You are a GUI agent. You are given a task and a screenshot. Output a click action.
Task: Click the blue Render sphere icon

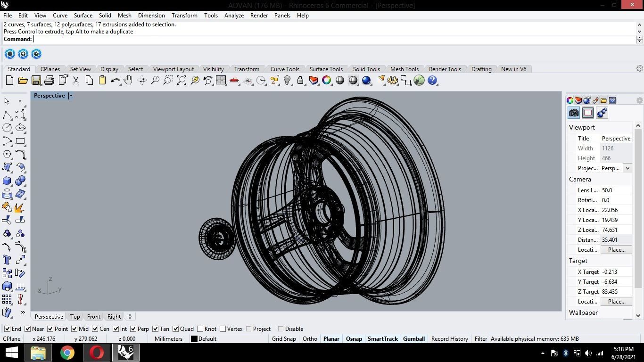(x=366, y=81)
